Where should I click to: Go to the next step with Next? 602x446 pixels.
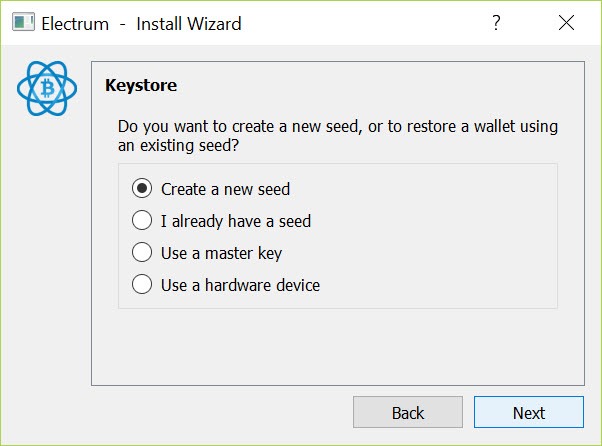529,412
